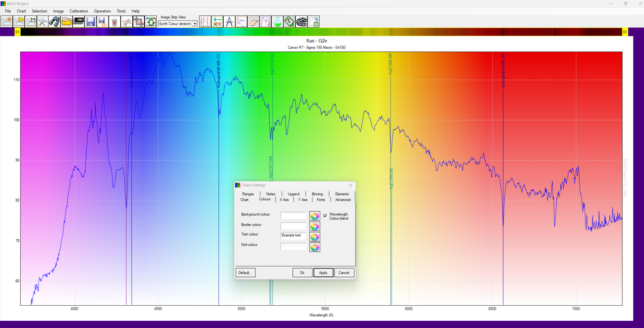Screen dimensions: 644x328
Task: Open colour picker for Background colour
Action: coord(315,216)
